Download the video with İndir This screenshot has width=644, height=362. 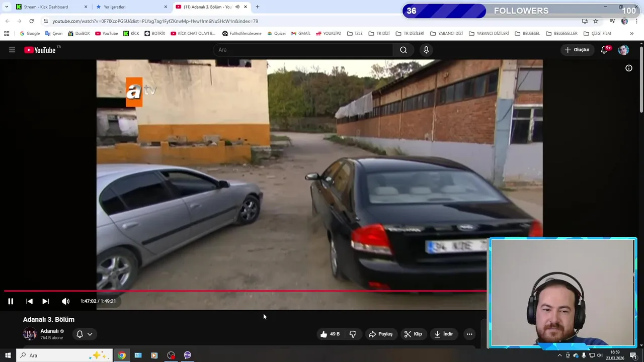(x=444, y=334)
